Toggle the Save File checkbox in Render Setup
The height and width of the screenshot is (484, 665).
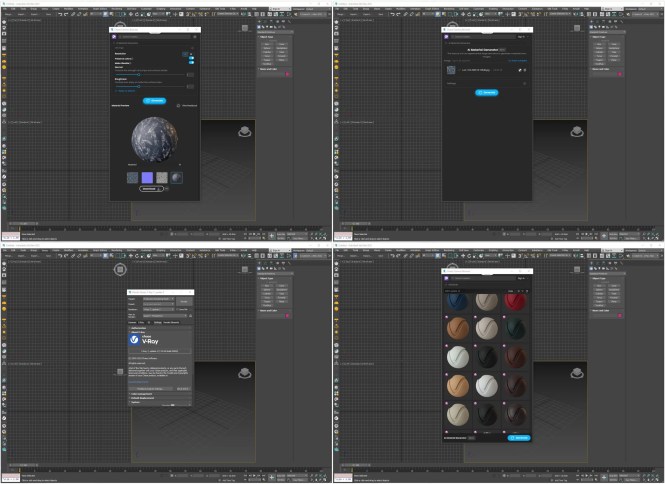coord(178,309)
